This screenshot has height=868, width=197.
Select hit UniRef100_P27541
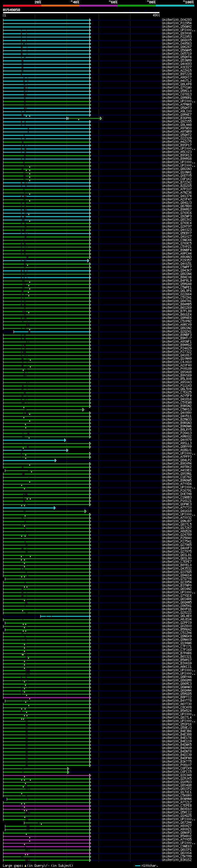[x=177, y=541]
